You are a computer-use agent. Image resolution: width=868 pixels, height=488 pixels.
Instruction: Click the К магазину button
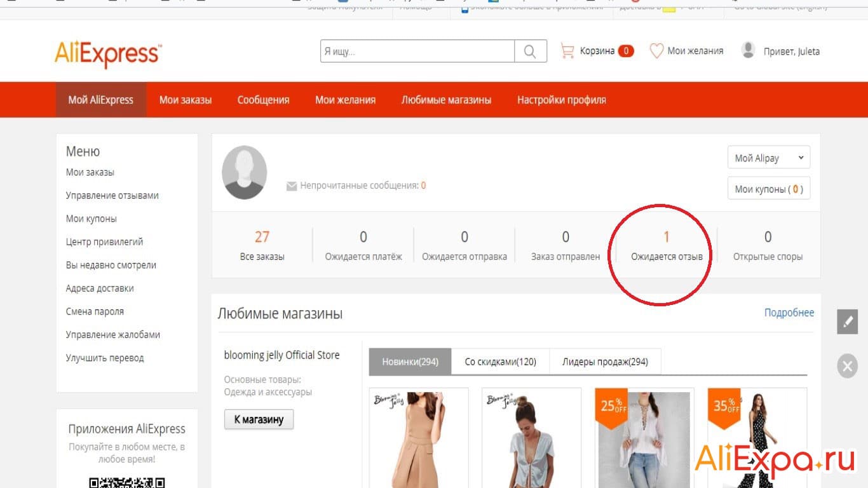pyautogui.click(x=259, y=419)
